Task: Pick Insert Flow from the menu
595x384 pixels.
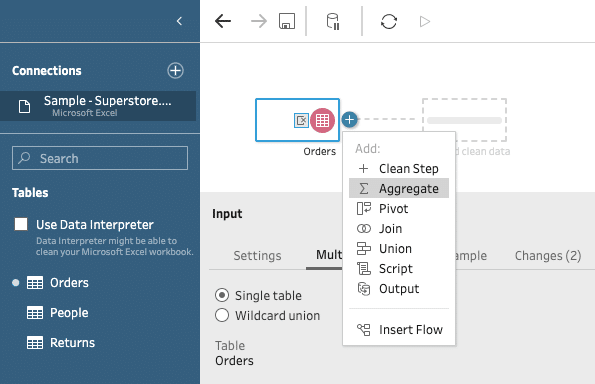Action: coord(399,329)
